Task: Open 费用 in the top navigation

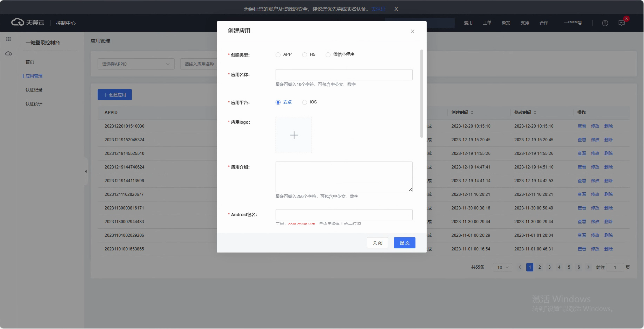Action: (468, 23)
